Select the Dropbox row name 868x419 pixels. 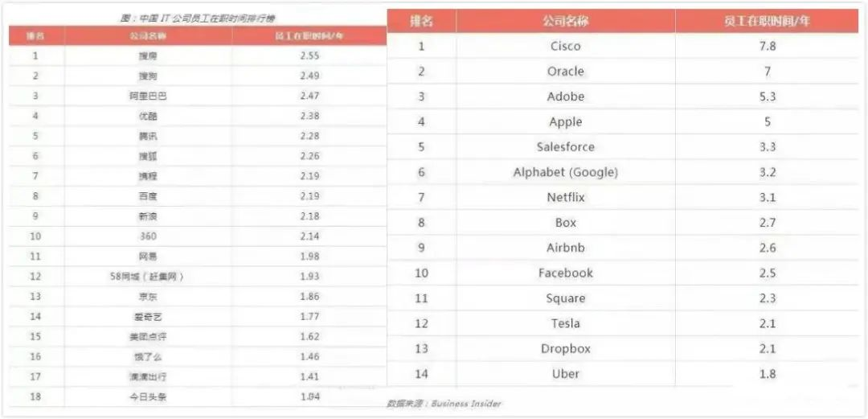pyautogui.click(x=565, y=348)
